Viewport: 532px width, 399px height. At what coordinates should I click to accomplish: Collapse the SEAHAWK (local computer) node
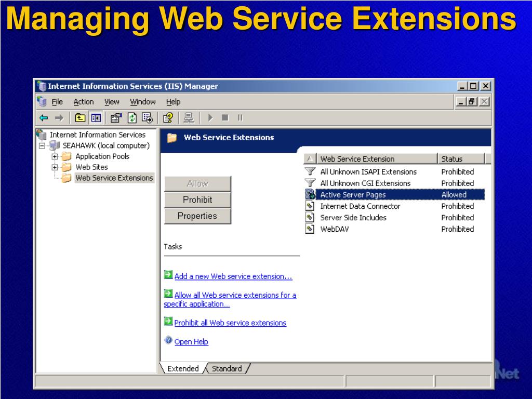point(42,146)
